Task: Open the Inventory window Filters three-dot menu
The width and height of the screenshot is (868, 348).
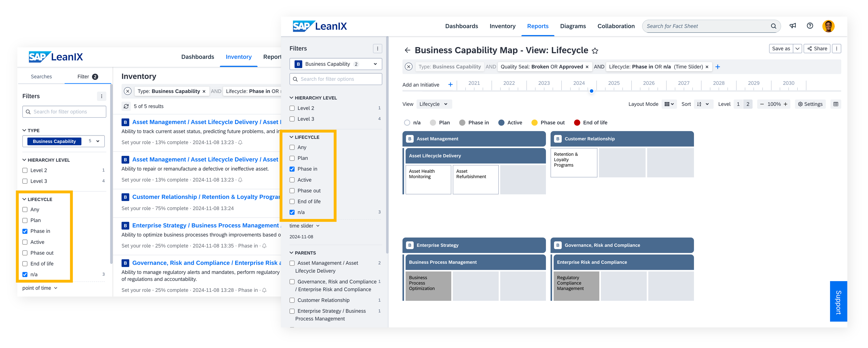Action: click(101, 96)
